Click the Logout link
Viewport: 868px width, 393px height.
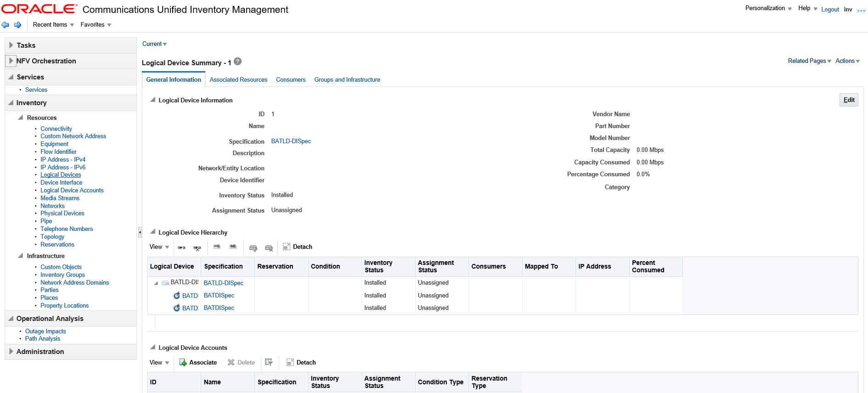[830, 10]
